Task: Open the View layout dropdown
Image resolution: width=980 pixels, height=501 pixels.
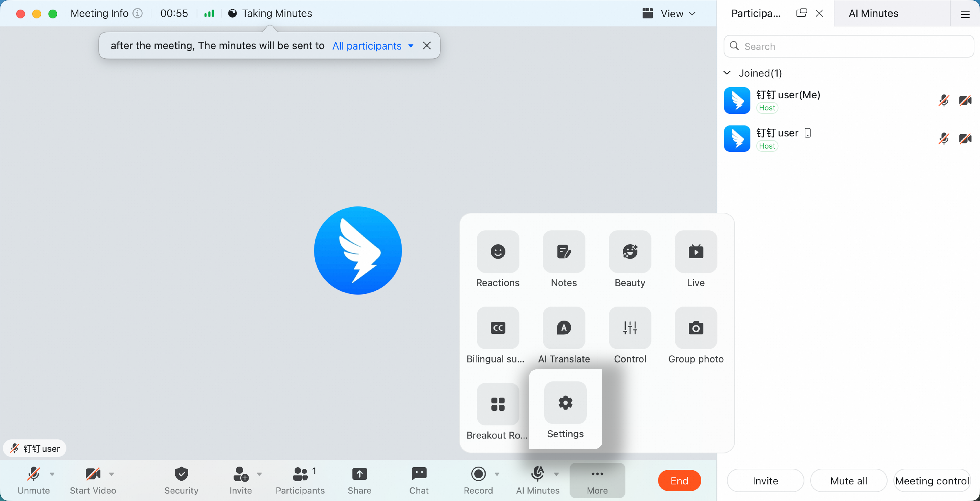Action: pyautogui.click(x=669, y=14)
